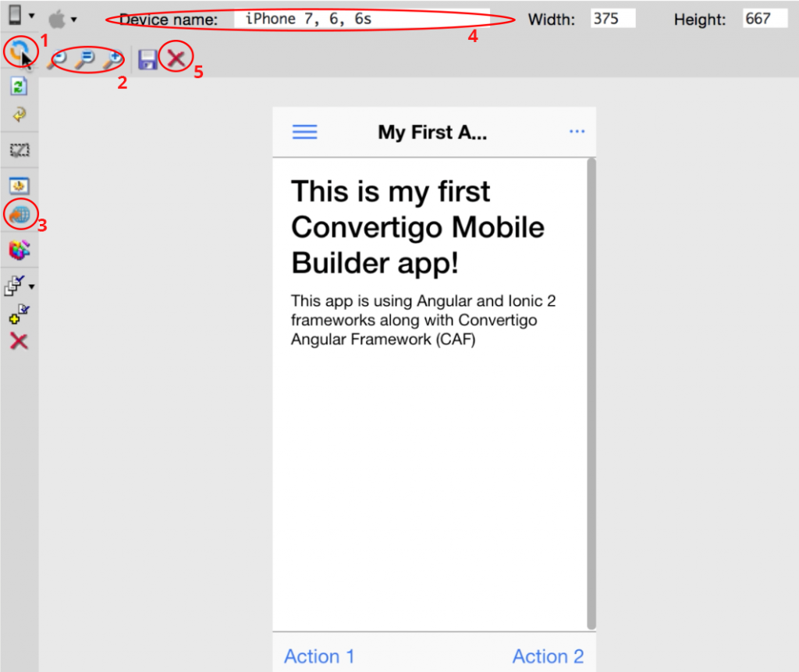
Task: Click the green arrows refresh page icon
Action: point(19,86)
